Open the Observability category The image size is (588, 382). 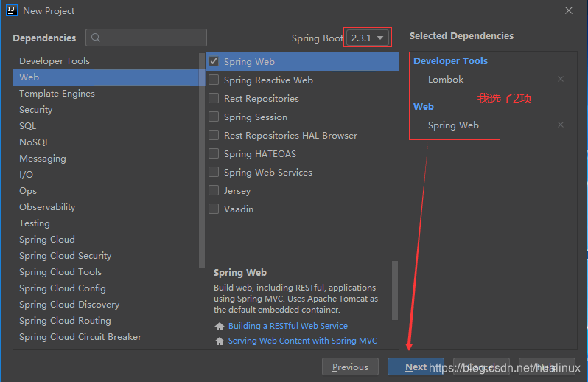point(106,206)
